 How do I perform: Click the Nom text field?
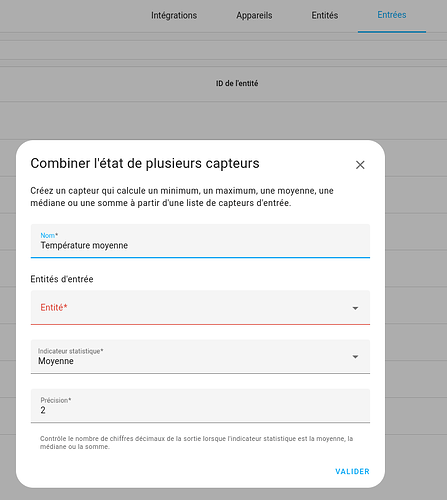[200, 241]
